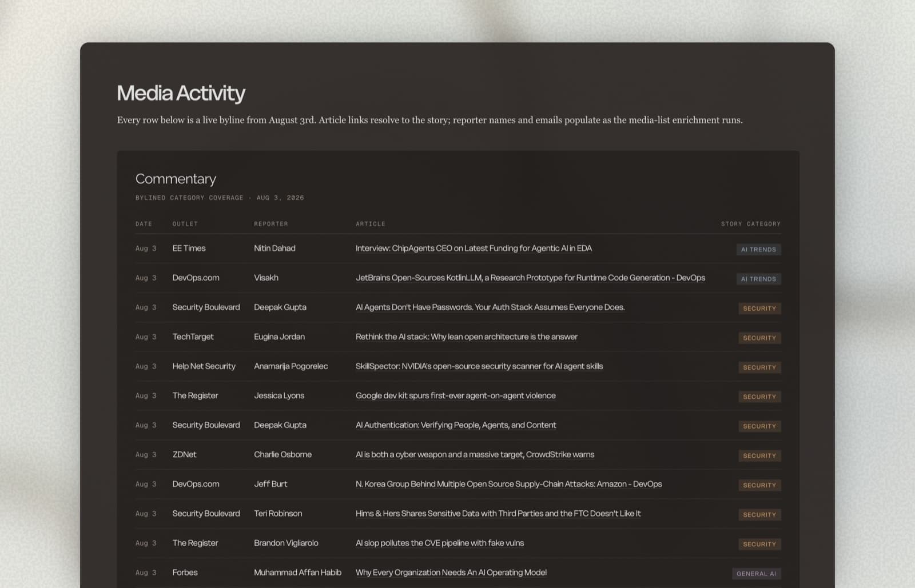This screenshot has width=915, height=588.
Task: Open the Hims & Hers FTC article
Action: pos(498,514)
